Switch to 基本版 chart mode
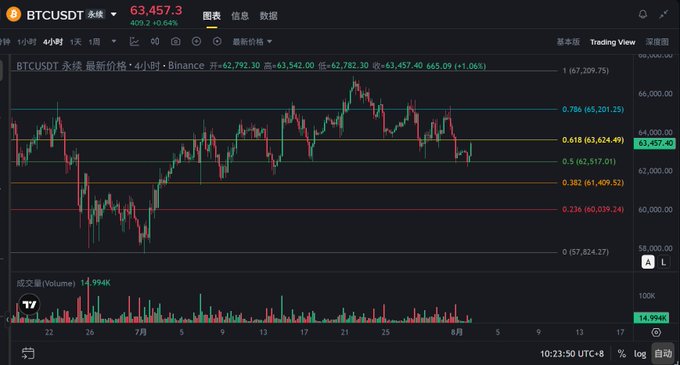Image resolution: width=680 pixels, height=365 pixels. [x=568, y=42]
